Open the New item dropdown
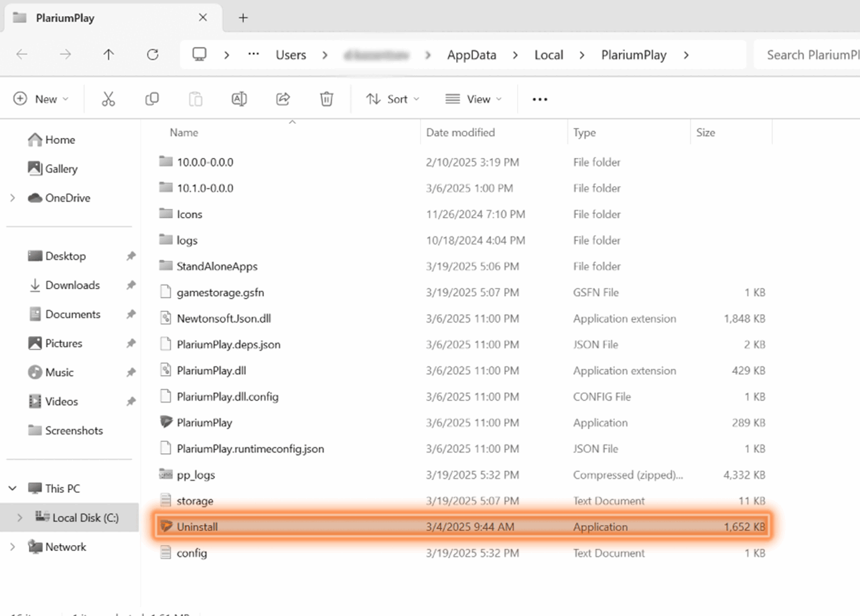The height and width of the screenshot is (616, 860). (x=42, y=99)
